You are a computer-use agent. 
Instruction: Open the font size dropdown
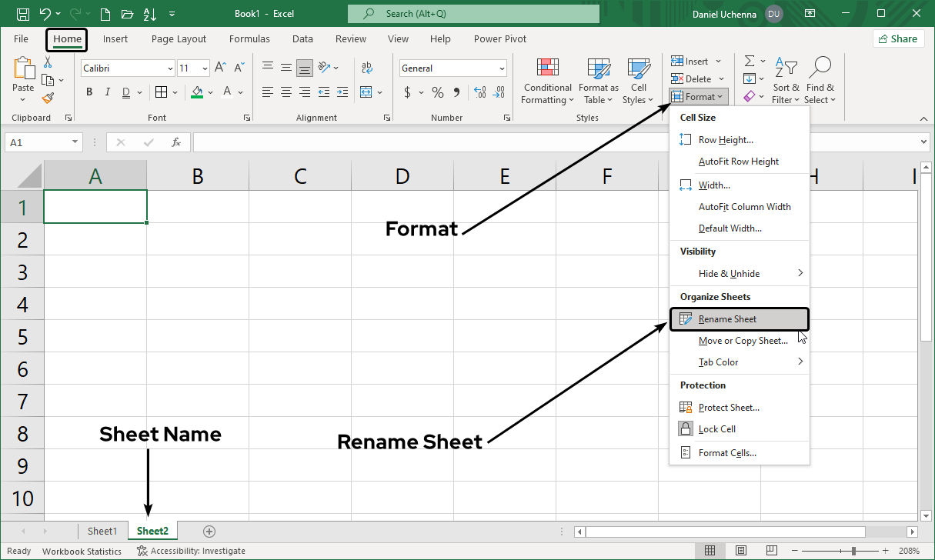(x=205, y=68)
